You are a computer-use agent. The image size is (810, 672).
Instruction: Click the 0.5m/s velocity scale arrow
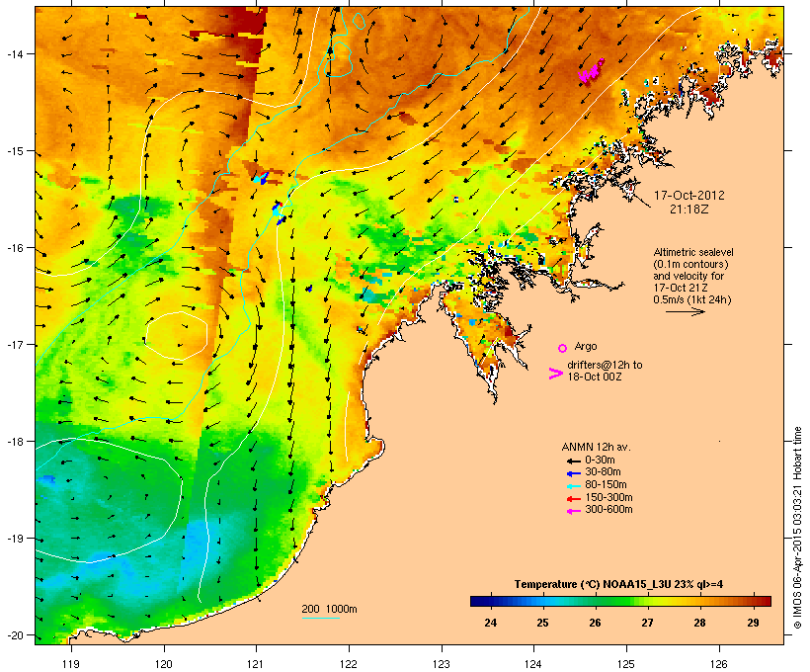(x=686, y=311)
